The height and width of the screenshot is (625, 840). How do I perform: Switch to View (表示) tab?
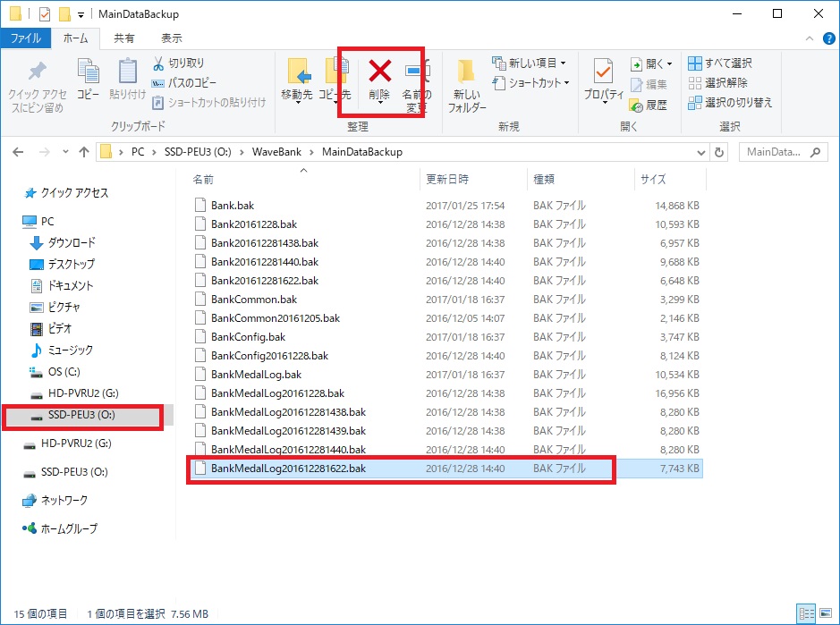(172, 38)
